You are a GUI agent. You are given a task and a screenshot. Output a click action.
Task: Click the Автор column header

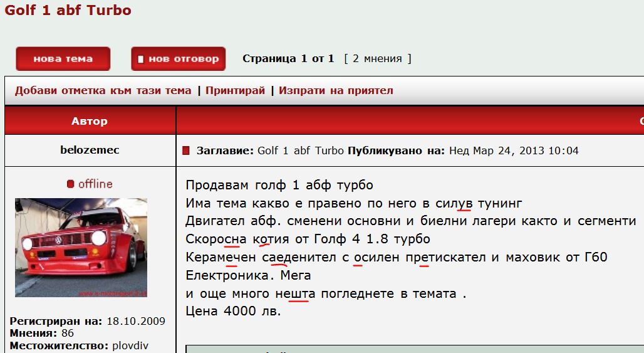(90, 121)
